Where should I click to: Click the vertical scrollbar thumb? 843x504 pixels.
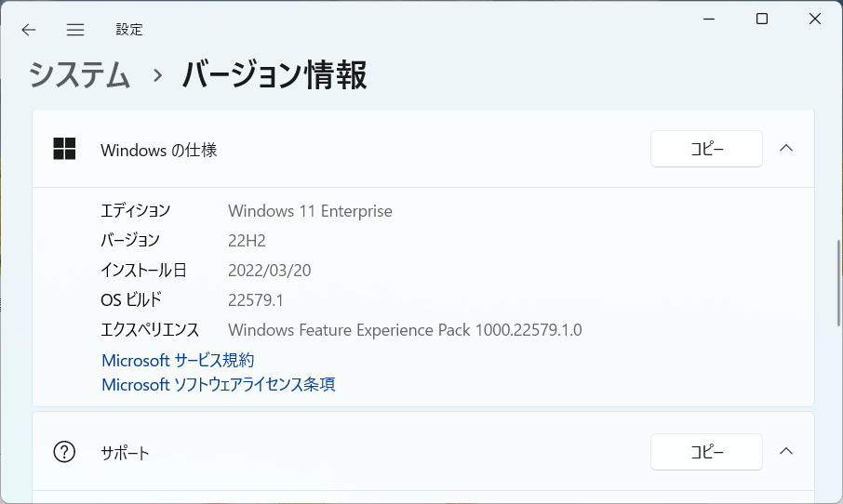tap(838, 283)
